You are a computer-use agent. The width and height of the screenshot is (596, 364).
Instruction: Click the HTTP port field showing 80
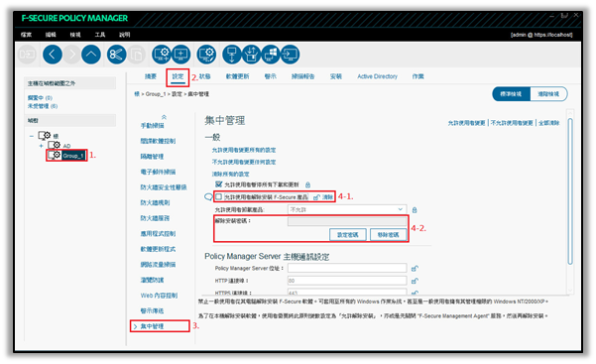click(x=347, y=281)
